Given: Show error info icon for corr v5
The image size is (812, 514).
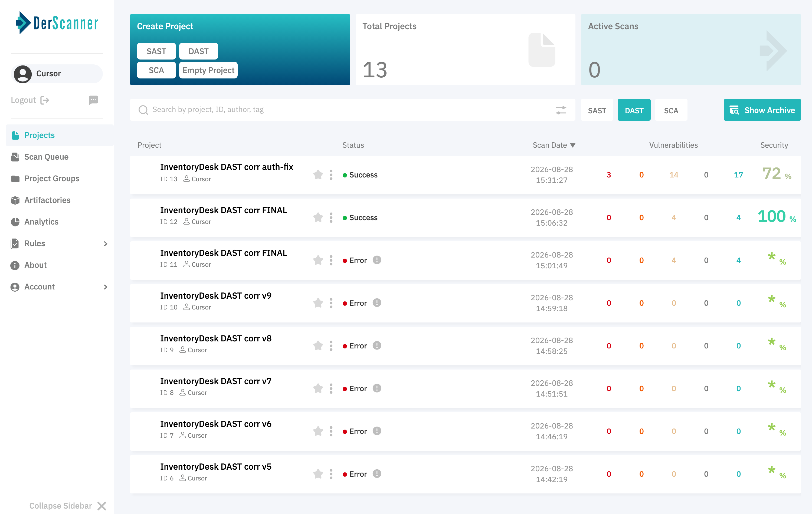Looking at the screenshot, I should [x=377, y=473].
